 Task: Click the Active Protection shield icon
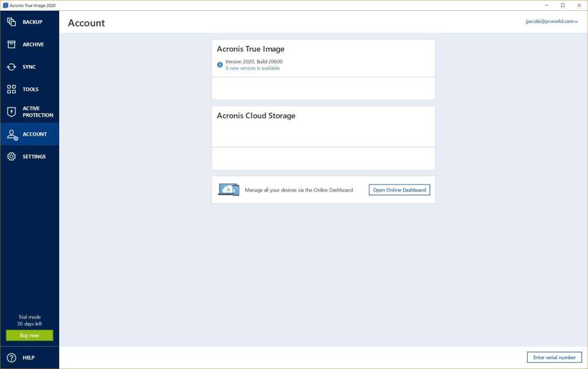pos(11,112)
